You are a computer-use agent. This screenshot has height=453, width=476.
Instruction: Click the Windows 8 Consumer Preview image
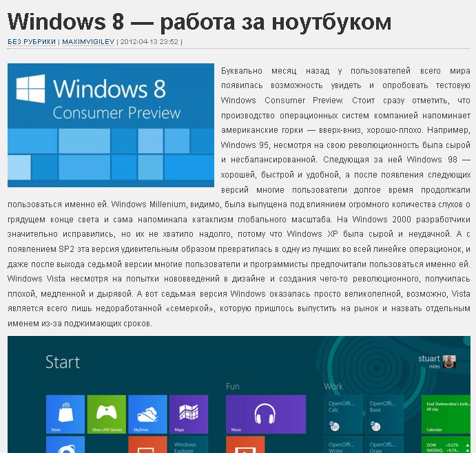(111, 125)
